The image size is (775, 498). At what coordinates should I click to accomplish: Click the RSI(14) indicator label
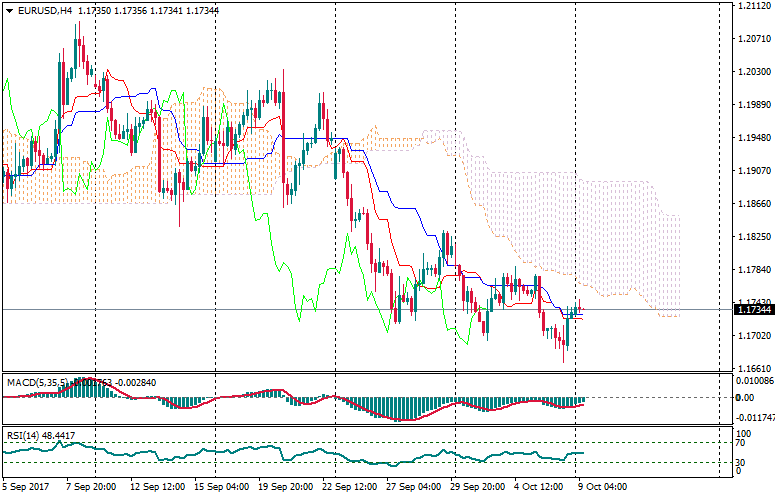(20, 408)
